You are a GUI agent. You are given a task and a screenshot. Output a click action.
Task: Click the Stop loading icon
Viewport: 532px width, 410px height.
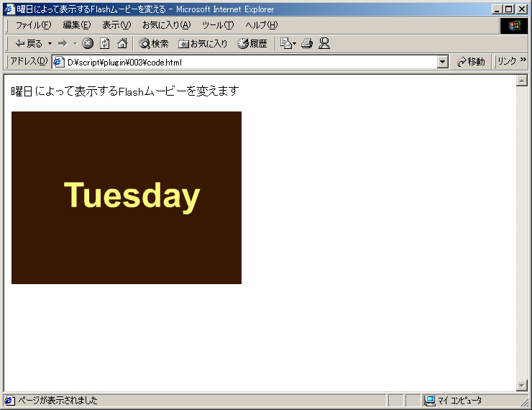[x=88, y=43]
